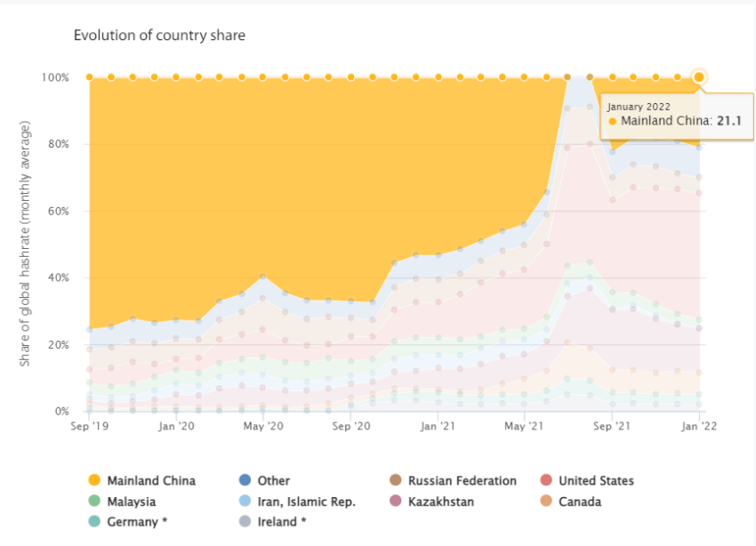
Task: Click the Jan '21 x-axis label
Action: 438,426
